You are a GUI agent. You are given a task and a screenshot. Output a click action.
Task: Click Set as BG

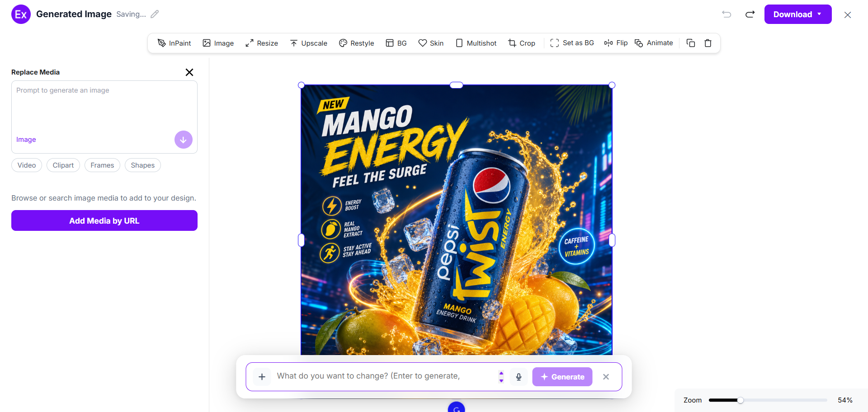pos(572,43)
